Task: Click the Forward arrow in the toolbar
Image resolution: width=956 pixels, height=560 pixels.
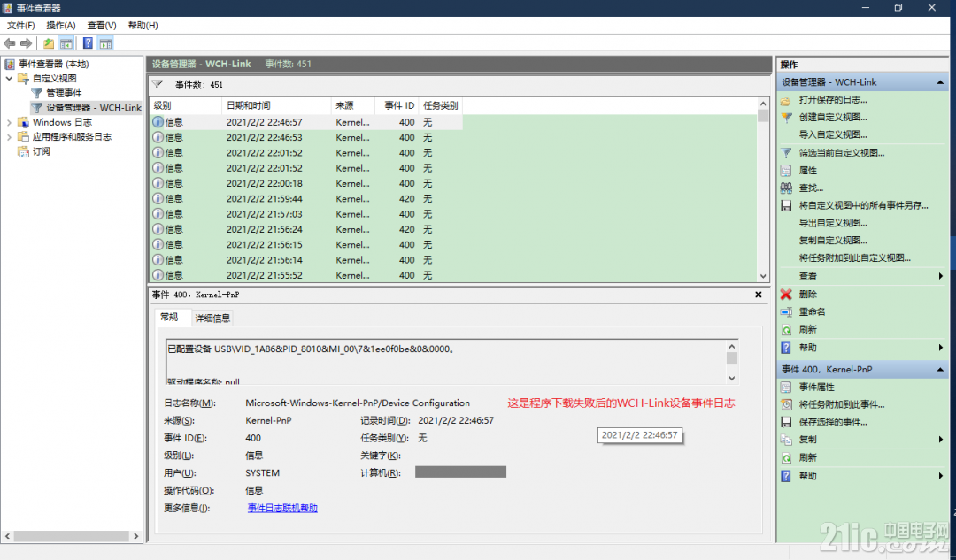Action: [x=26, y=43]
